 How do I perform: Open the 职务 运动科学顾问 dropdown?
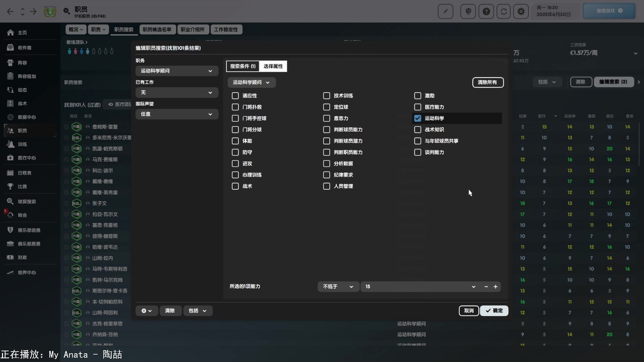[177, 71]
